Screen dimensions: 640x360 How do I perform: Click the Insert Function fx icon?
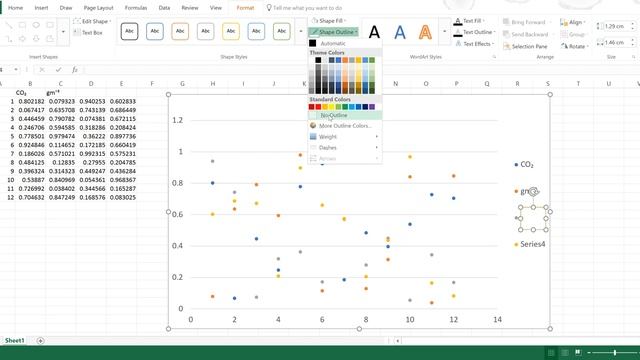tap(75, 70)
